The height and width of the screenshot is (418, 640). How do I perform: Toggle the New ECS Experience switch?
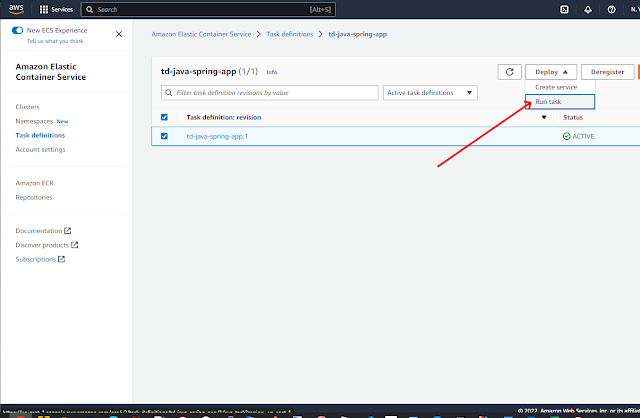18,30
